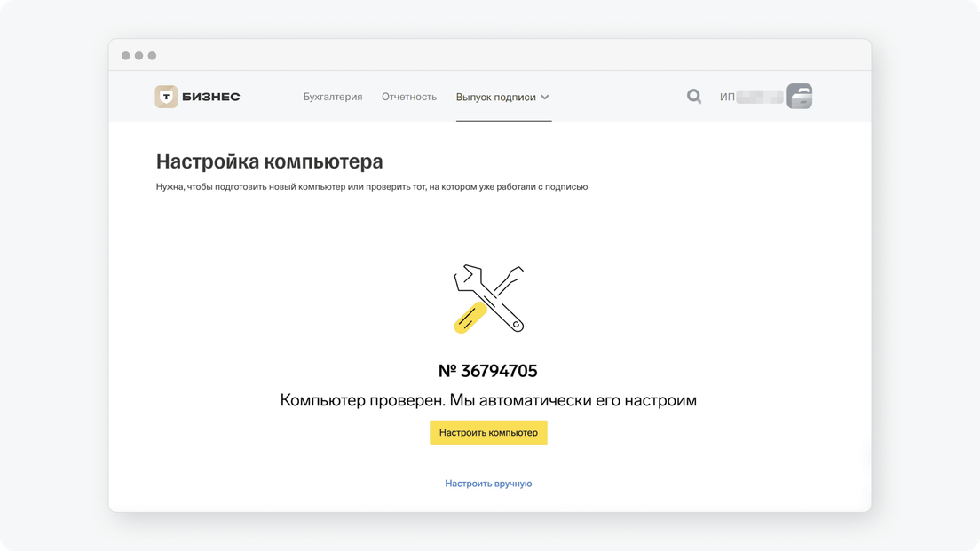Click the request number № 36794705
Screen dimensions: 980x551
pos(488,371)
